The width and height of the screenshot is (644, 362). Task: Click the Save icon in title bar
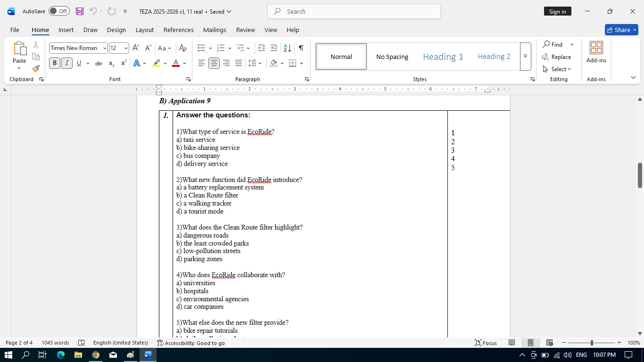tap(79, 11)
